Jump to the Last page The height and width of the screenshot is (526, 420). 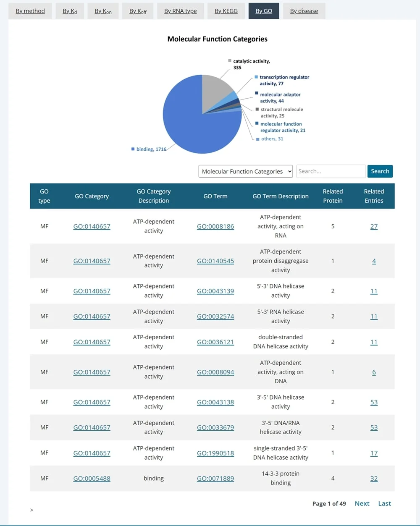coord(385,503)
